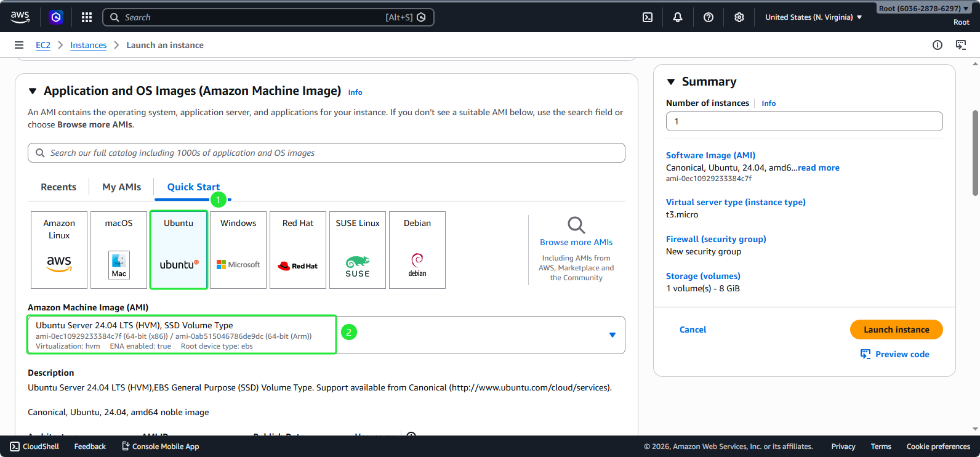This screenshot has width=980, height=457.
Task: Open the Amazon Machine Image dropdown
Action: 326,335
